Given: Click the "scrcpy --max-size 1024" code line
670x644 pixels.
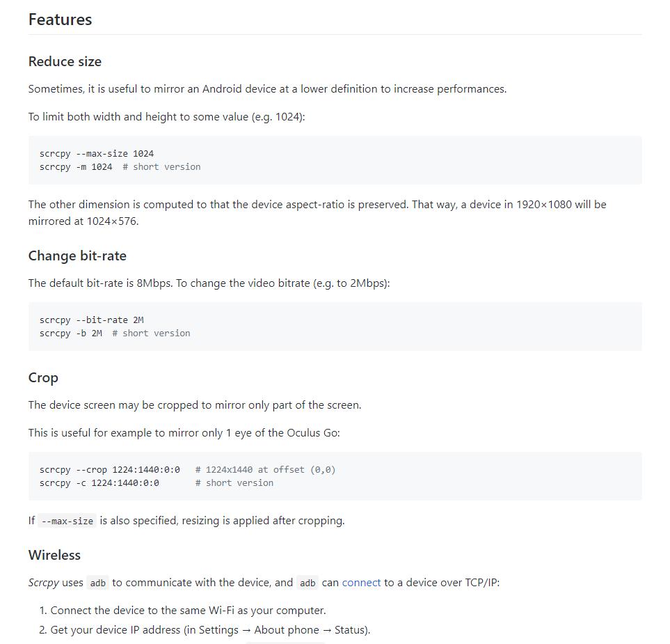Looking at the screenshot, I should 97,154.
